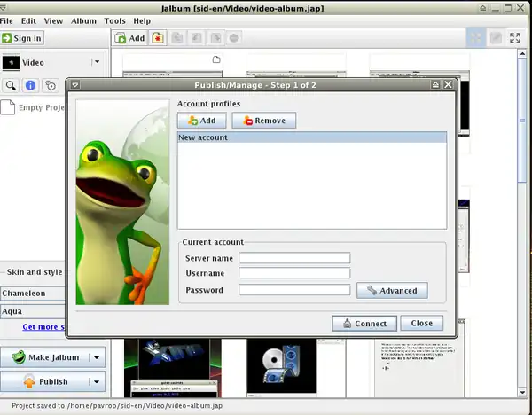This screenshot has width=532, height=415.
Task: Remove the selected account profile
Action: point(263,121)
